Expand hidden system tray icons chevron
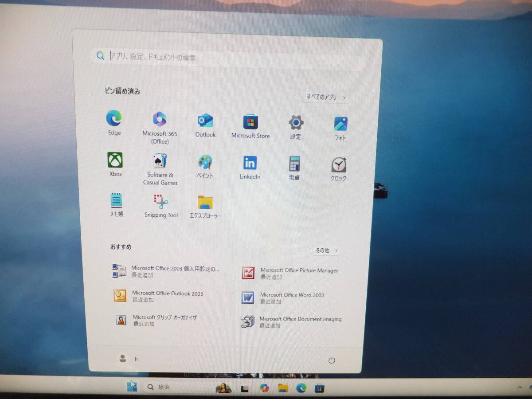Screen dimensions: 532x399 tap(520, 388)
